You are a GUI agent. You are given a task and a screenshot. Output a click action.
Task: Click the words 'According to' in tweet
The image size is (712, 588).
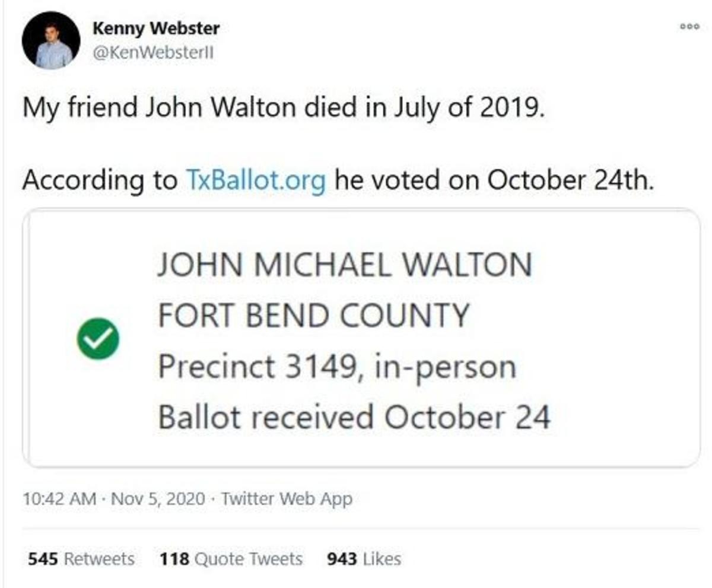99,180
